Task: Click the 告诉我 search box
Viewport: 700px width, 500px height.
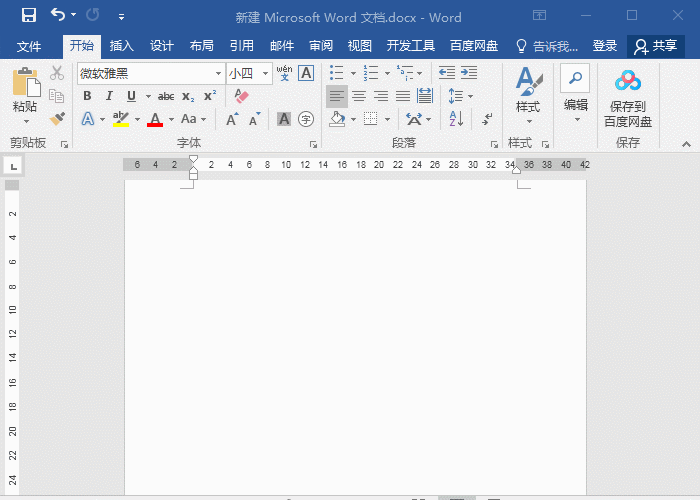Action: click(547, 46)
